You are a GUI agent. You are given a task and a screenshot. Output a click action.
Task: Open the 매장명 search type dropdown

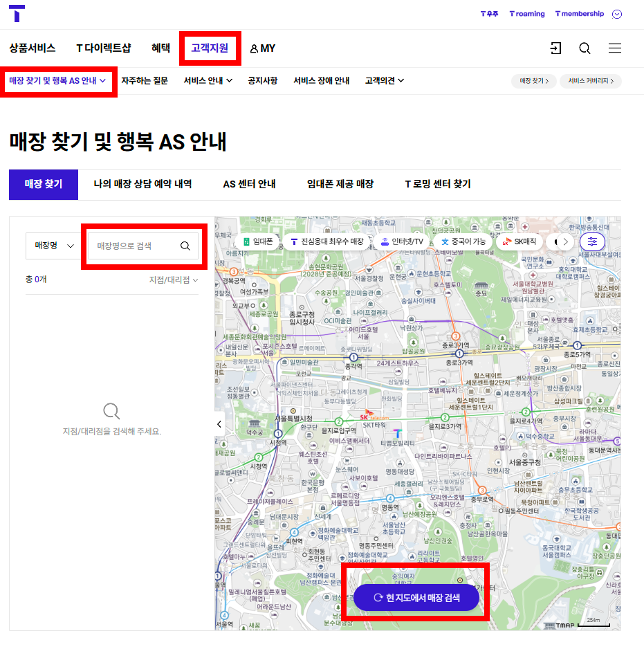tap(54, 246)
